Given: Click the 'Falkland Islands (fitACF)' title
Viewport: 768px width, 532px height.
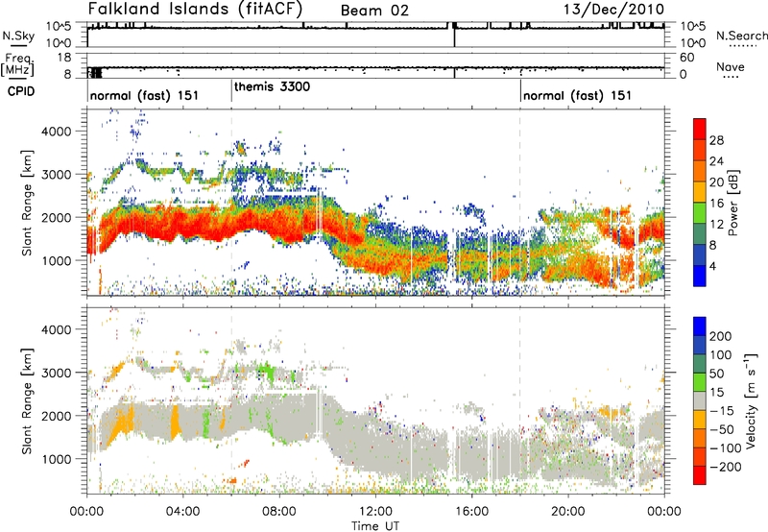Looking at the screenshot, I should pyautogui.click(x=195, y=9).
